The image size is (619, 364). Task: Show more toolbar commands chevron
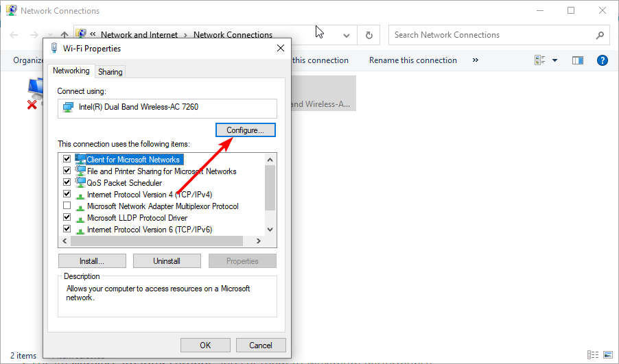point(476,60)
